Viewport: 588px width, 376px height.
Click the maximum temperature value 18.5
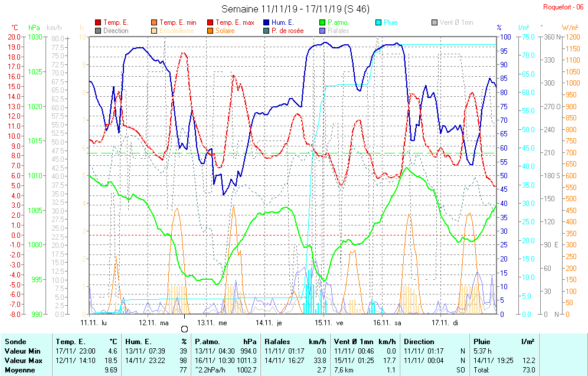pos(111,361)
